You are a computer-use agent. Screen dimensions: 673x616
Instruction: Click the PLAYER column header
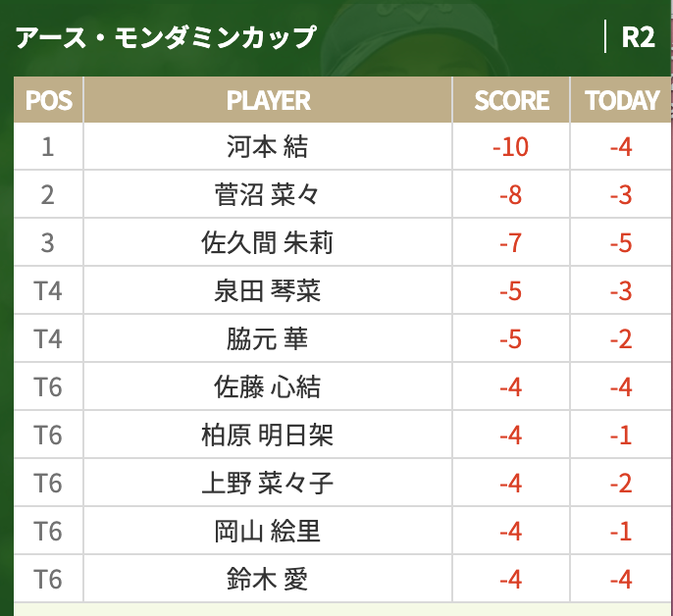pos(268,100)
